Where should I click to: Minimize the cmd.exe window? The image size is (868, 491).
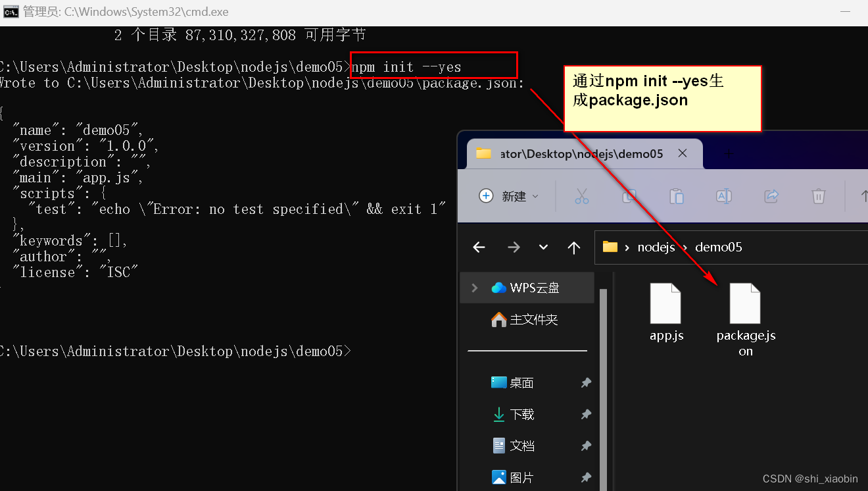click(846, 12)
